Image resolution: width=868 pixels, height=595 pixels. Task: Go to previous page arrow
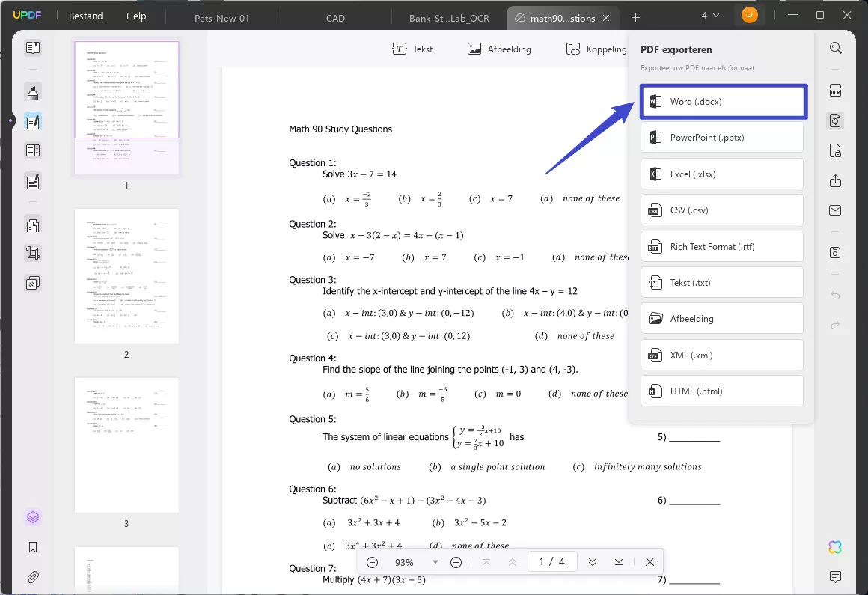[513, 562]
